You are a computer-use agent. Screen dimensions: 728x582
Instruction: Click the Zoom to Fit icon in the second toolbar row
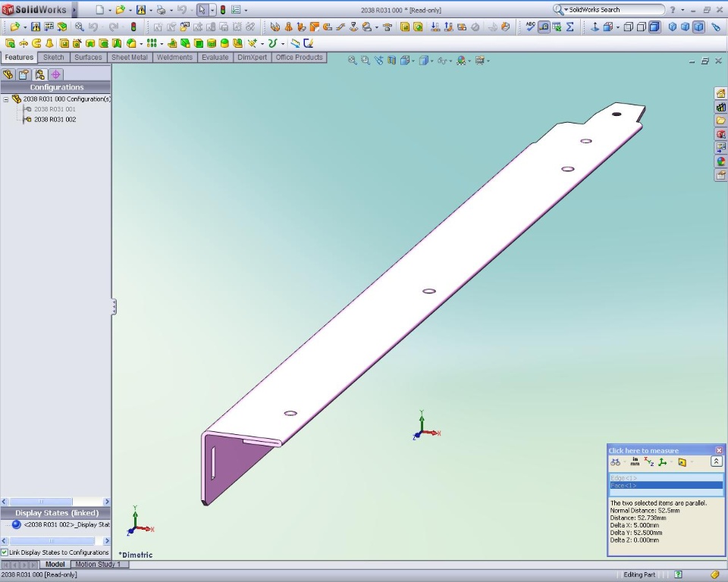click(x=80, y=27)
